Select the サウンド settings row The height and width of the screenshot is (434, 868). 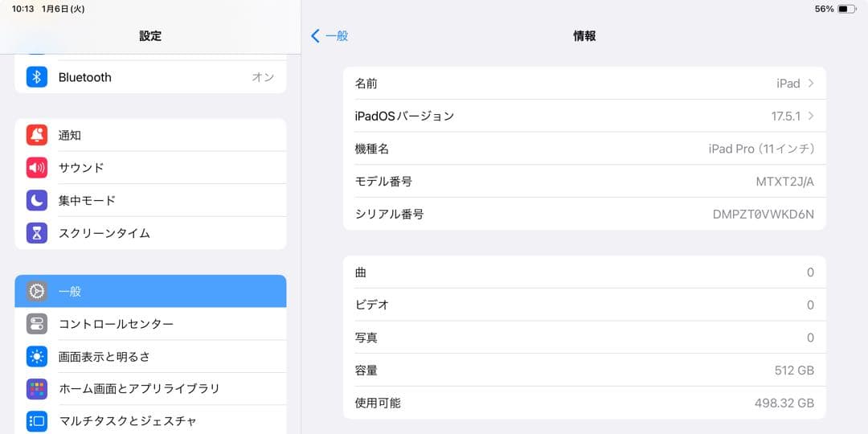click(x=150, y=168)
